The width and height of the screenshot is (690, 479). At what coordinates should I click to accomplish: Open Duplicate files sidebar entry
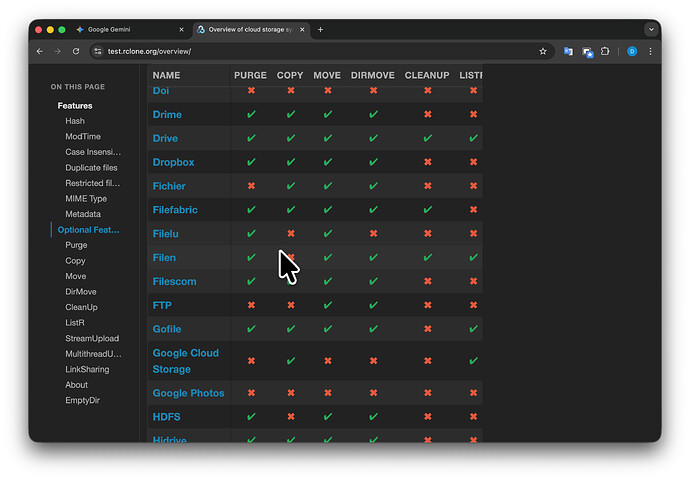pos(91,168)
